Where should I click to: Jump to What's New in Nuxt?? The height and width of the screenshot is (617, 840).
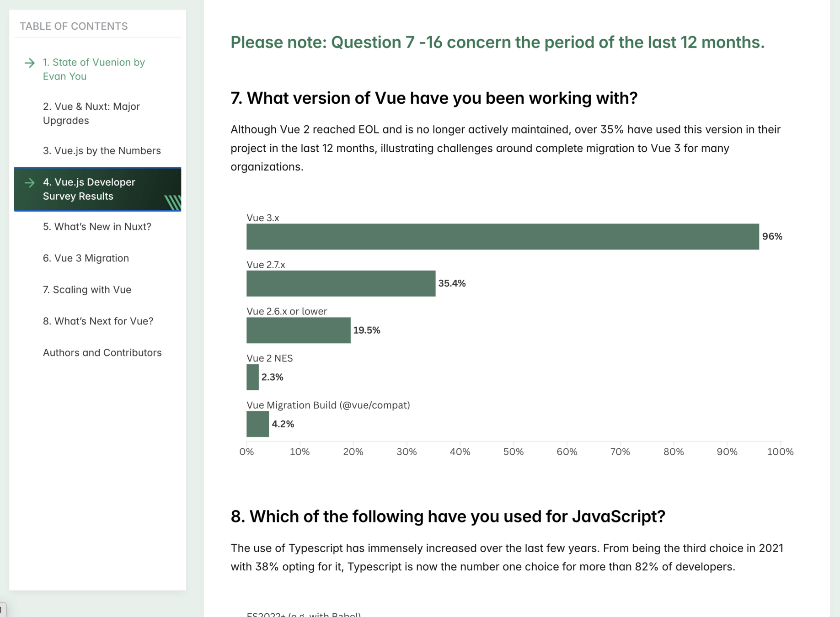coord(97,227)
